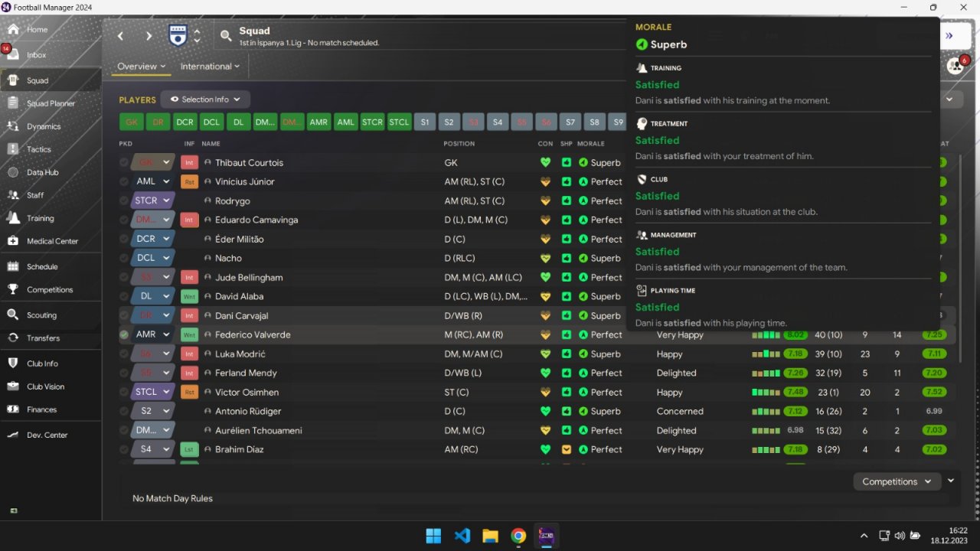This screenshot has height=551, width=980.
Task: Open the Competitions trophy section
Action: click(51, 289)
